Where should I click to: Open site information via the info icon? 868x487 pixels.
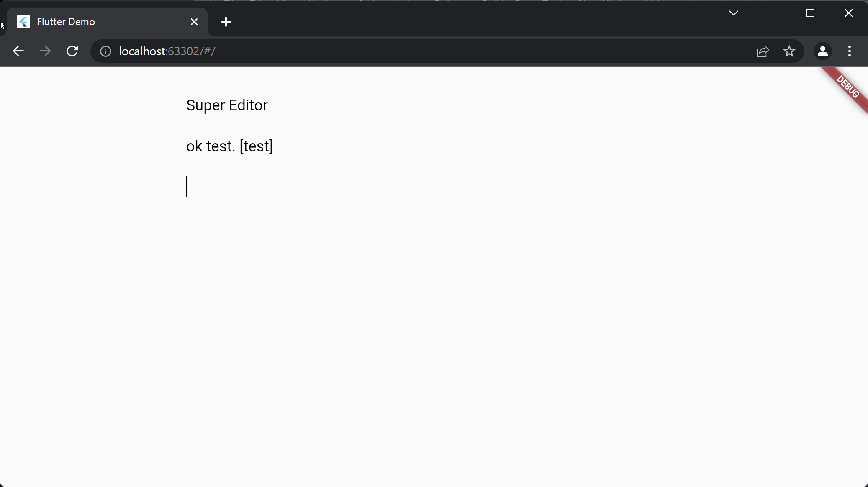(x=105, y=51)
